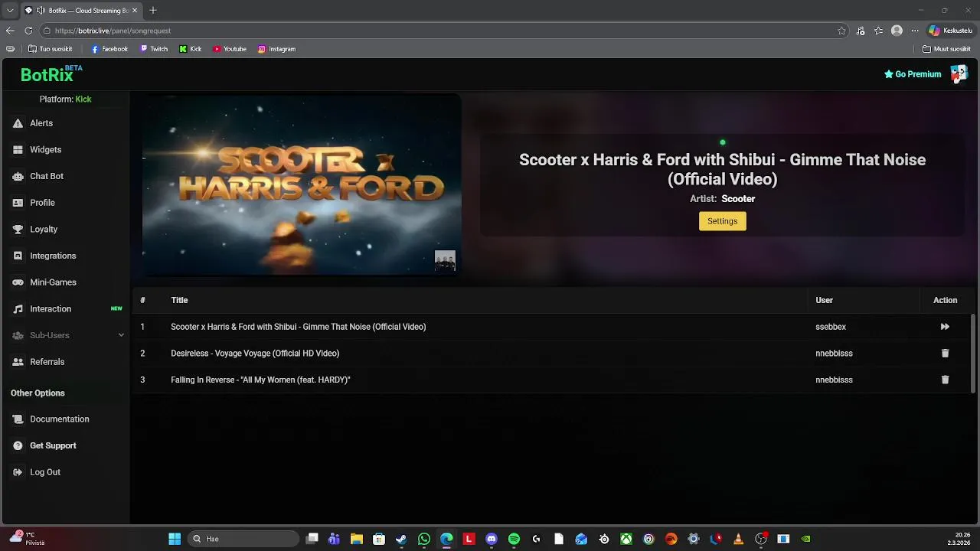Viewport: 980px width, 551px height.
Task: Open the Documentation link
Action: point(59,419)
